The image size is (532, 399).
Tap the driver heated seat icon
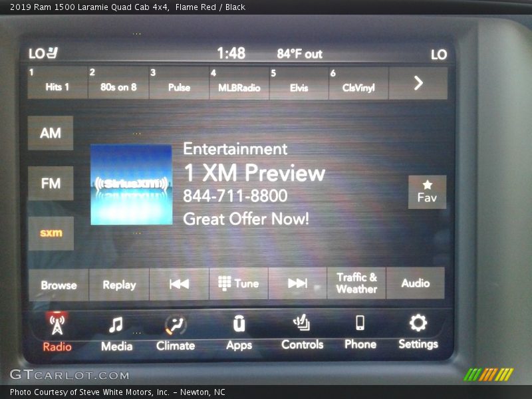coord(52,54)
